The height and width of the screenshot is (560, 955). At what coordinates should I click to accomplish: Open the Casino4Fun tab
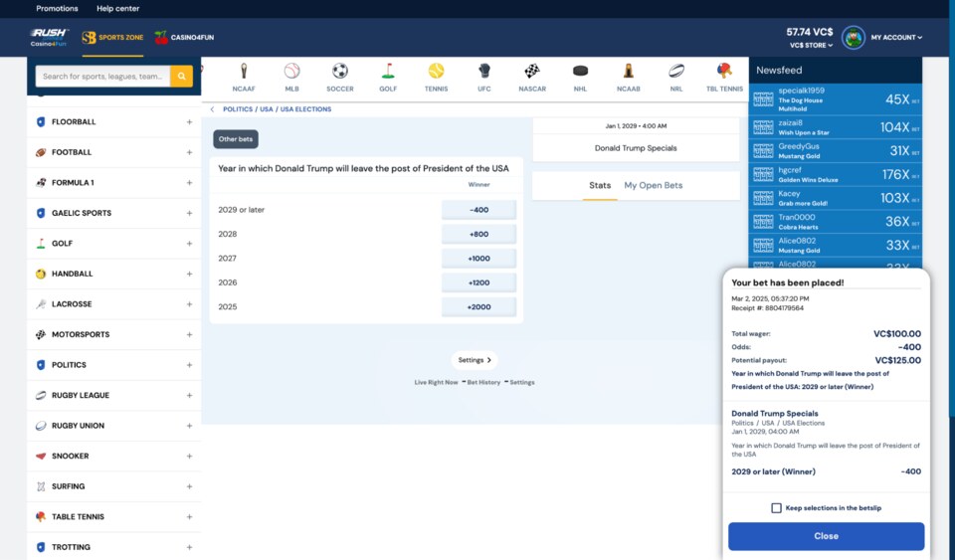pos(185,38)
